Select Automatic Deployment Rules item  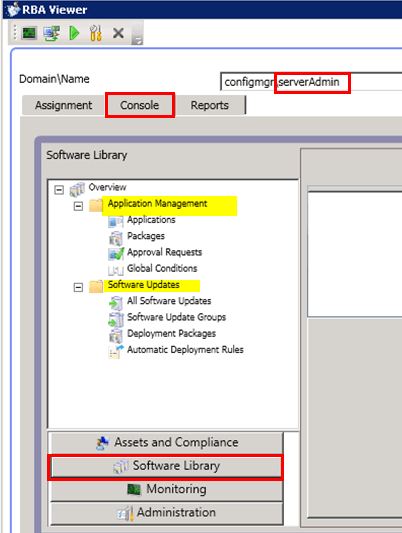pos(185,350)
